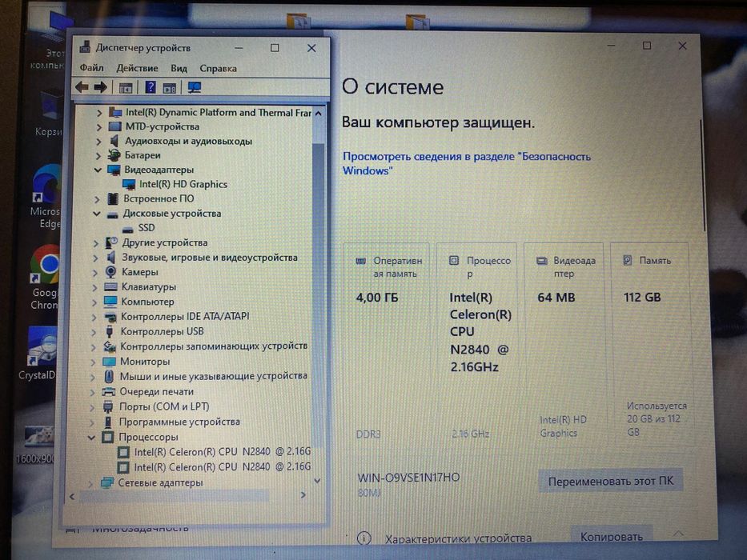Click the info icon beside Характеристики устройства
This screenshot has width=747, height=560.
pos(364,538)
